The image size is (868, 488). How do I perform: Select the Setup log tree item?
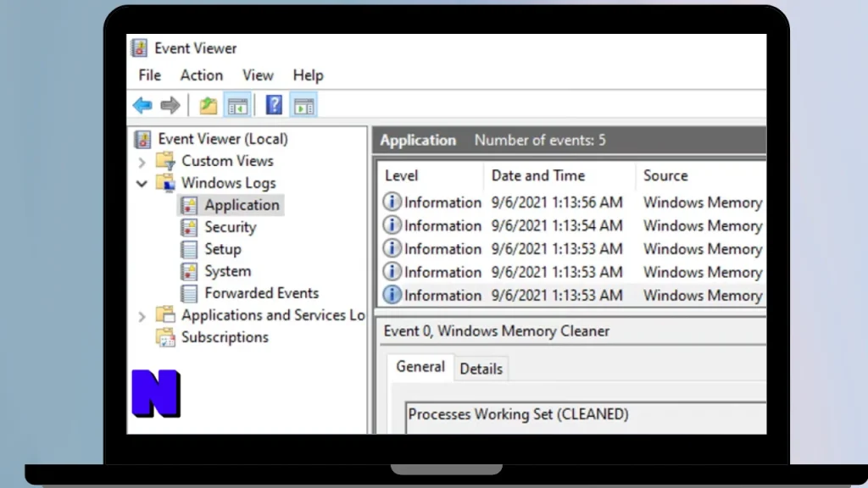(x=223, y=250)
